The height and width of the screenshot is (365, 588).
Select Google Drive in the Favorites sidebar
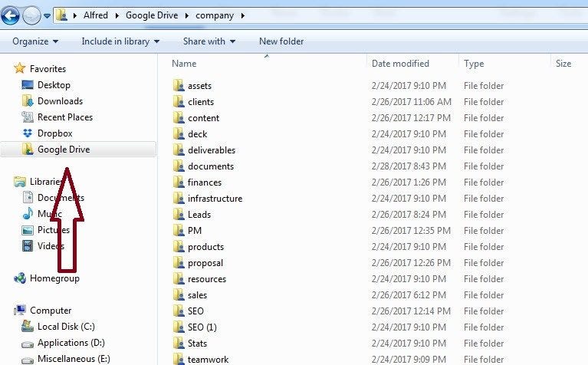64,150
